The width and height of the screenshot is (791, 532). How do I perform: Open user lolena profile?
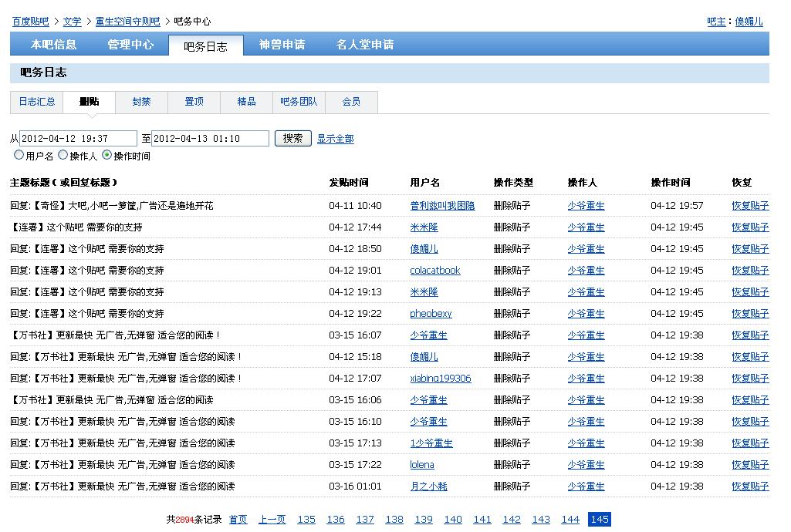click(421, 465)
